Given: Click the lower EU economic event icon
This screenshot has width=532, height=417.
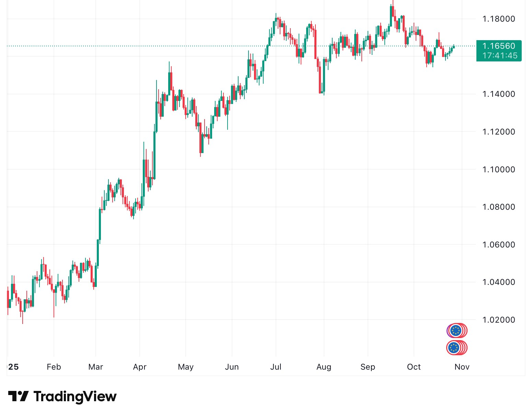Looking at the screenshot, I should [454, 348].
